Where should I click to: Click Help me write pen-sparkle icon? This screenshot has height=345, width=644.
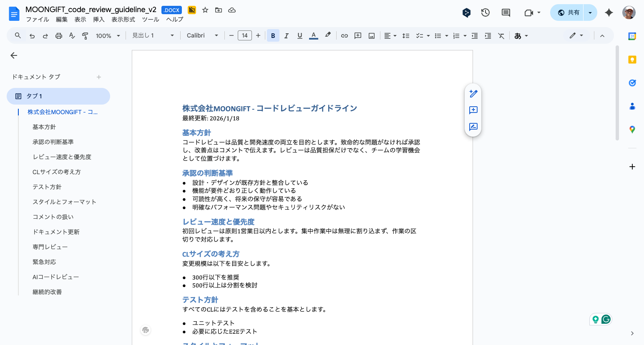click(473, 93)
